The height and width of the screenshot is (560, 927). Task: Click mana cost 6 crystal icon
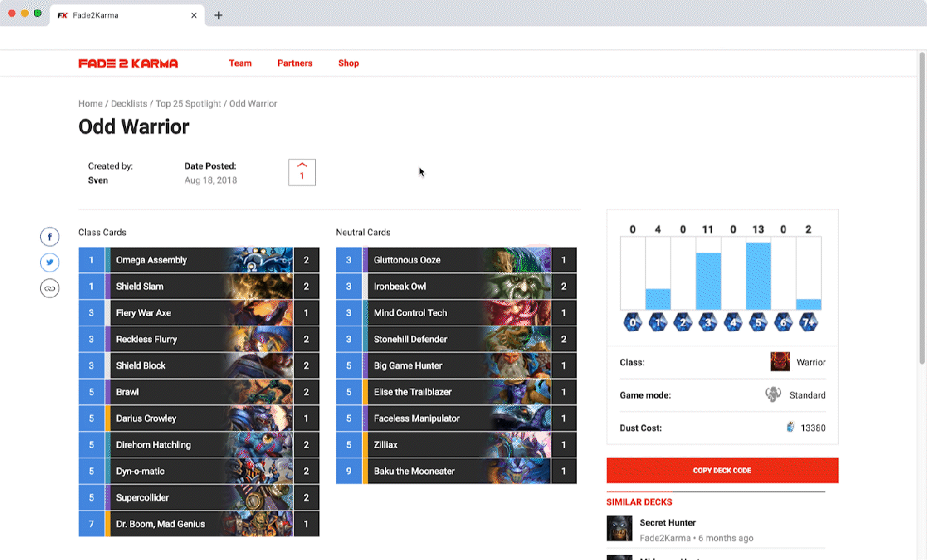(783, 323)
